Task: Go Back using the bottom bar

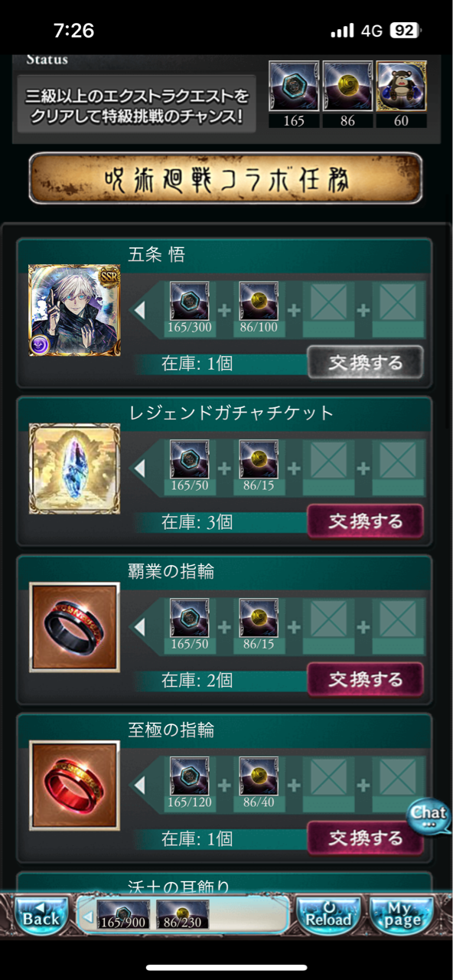Action: click(41, 913)
